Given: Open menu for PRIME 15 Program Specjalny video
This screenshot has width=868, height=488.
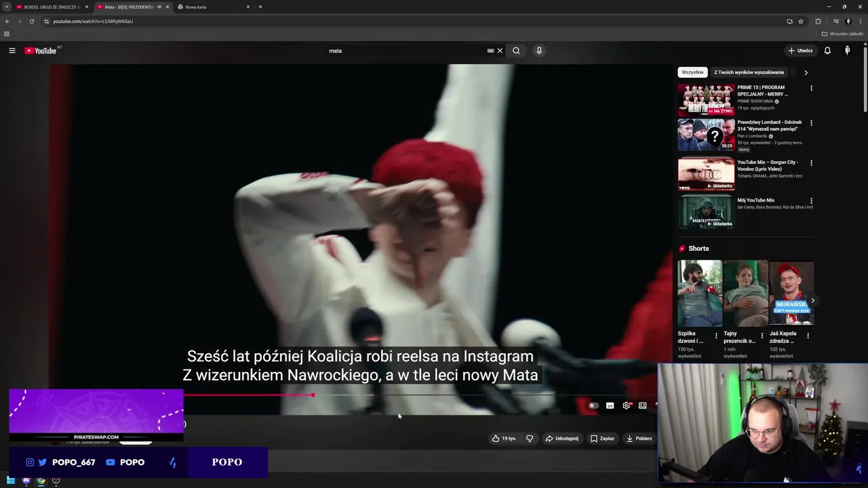Looking at the screenshot, I should pyautogui.click(x=811, y=88).
